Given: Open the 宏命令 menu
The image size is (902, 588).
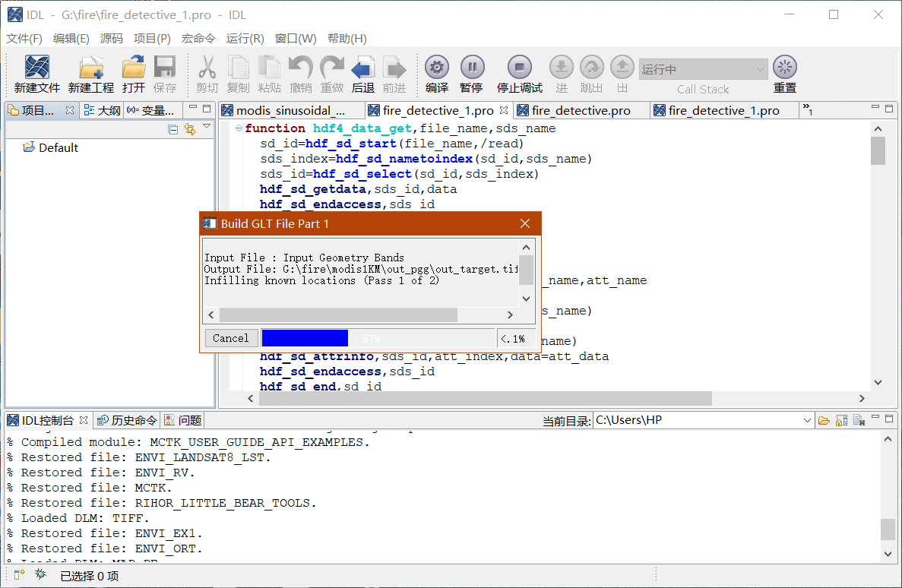Looking at the screenshot, I should pos(198,39).
